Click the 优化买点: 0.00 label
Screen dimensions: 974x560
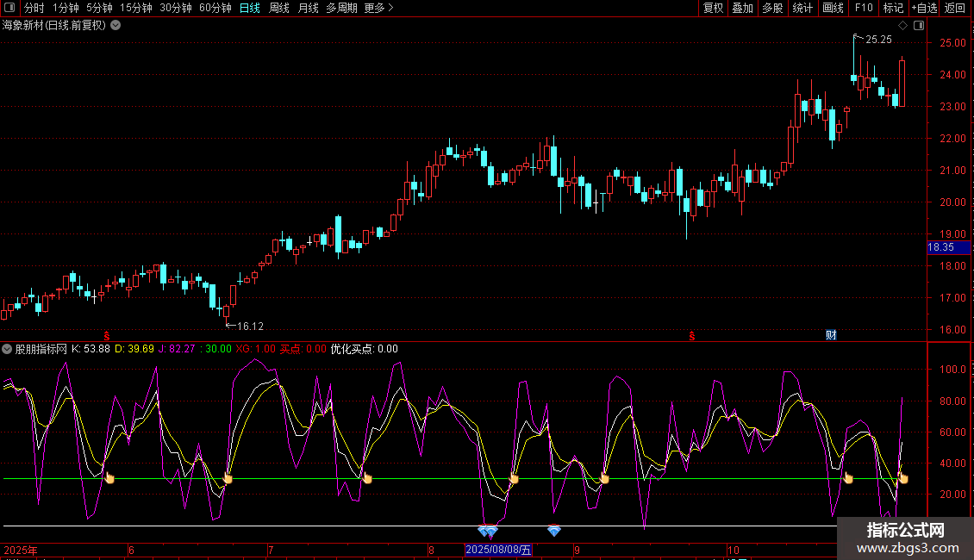click(364, 349)
